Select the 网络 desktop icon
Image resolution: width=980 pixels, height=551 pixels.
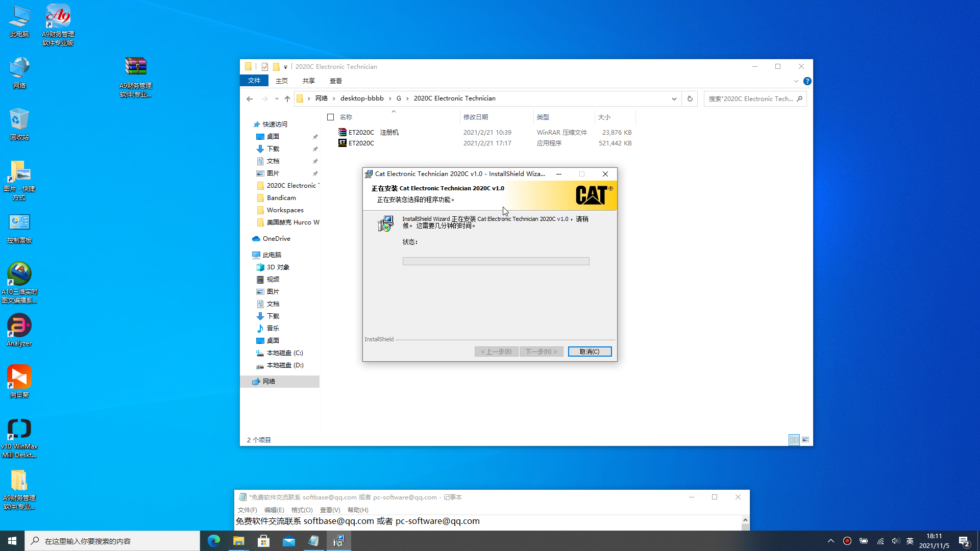click(19, 72)
